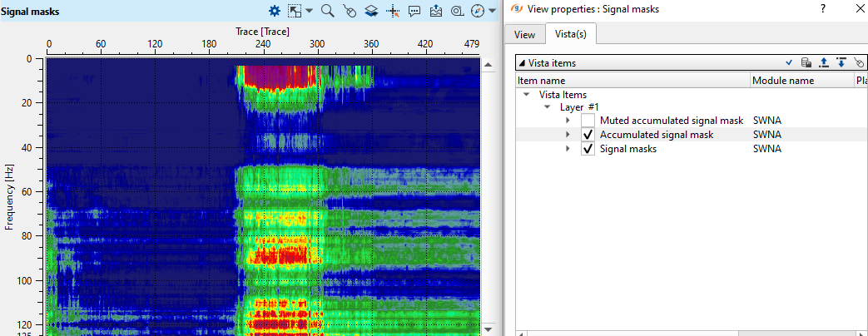This screenshot has width=868, height=336.
Task: Activate the crosshair cursor picking tool
Action: pos(393,11)
